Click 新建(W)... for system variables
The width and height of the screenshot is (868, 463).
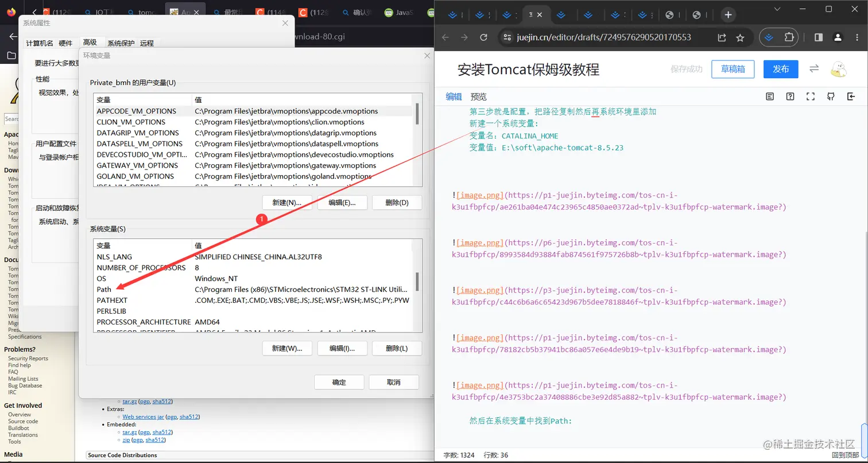point(286,349)
